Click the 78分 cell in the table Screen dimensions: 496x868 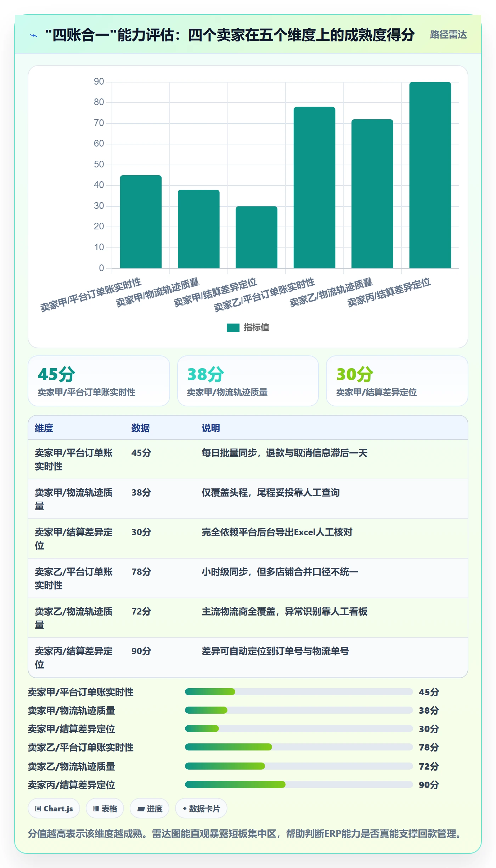(141, 572)
